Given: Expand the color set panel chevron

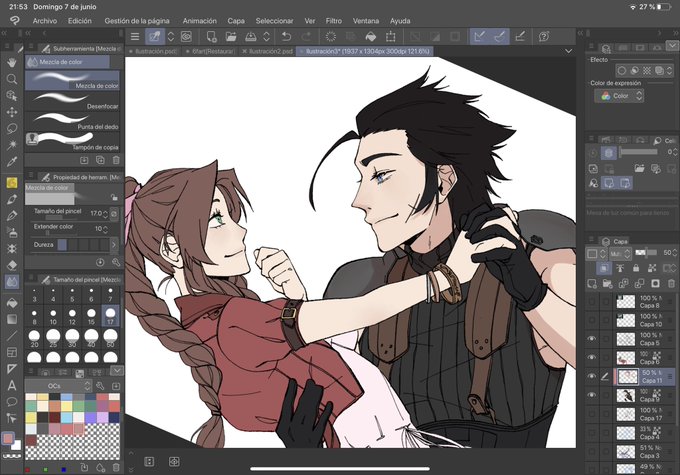Looking at the screenshot, I should tap(117, 371).
